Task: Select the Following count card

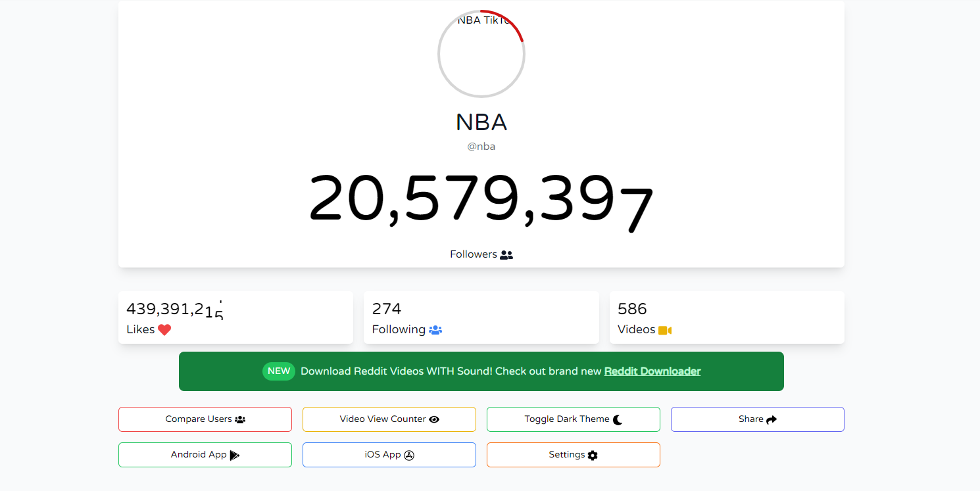Action: click(x=481, y=317)
